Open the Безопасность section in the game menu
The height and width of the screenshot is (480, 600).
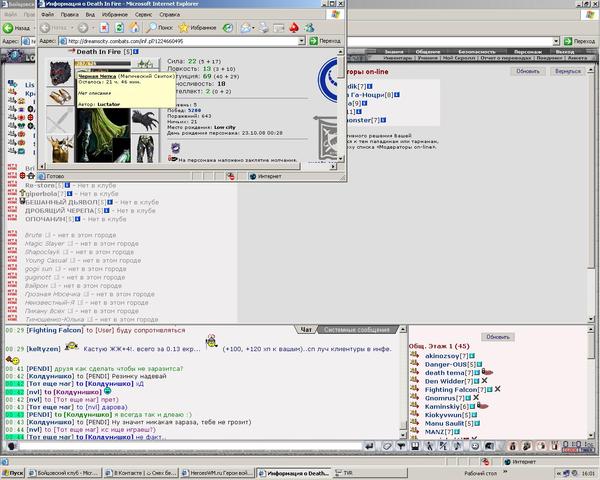[x=477, y=51]
